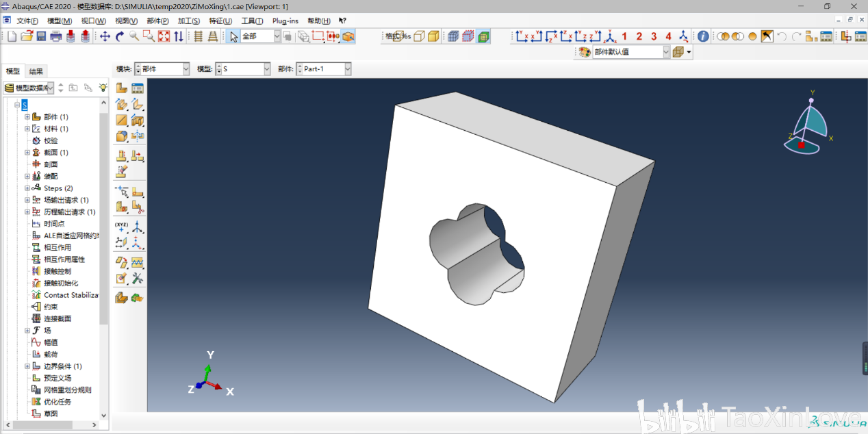Open the color code palette dialog
This screenshot has height=434, width=868.
584,52
